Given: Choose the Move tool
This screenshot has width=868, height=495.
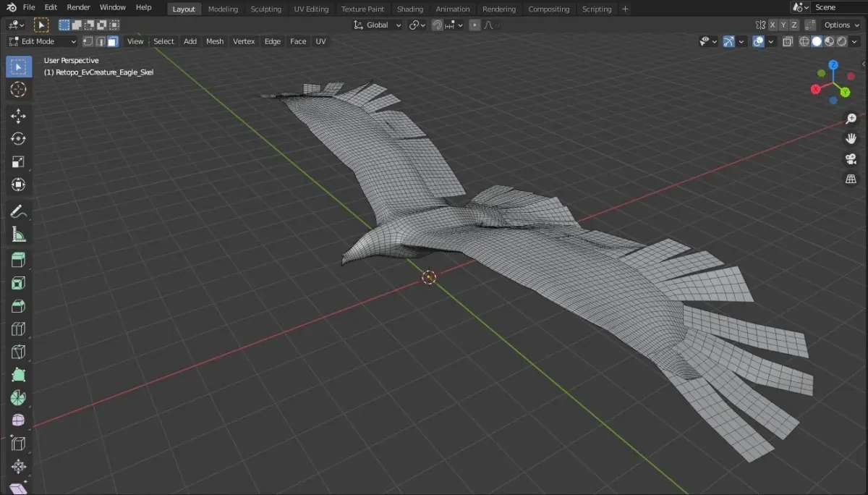Looking at the screenshot, I should 19,116.
